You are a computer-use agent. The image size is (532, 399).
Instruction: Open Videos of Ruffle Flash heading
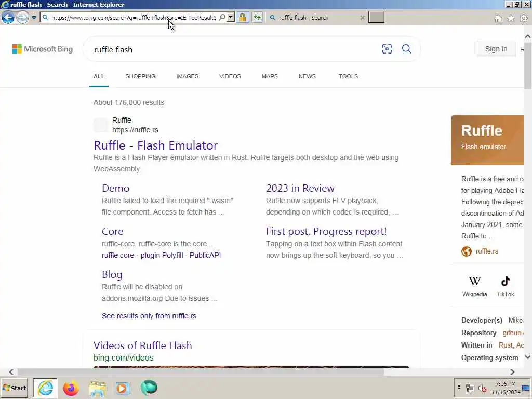[142, 345]
